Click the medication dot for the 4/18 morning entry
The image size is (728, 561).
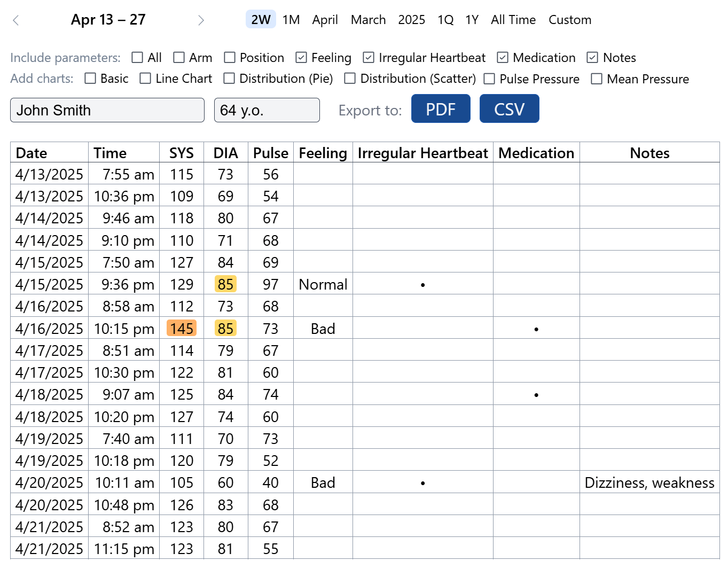(x=536, y=394)
